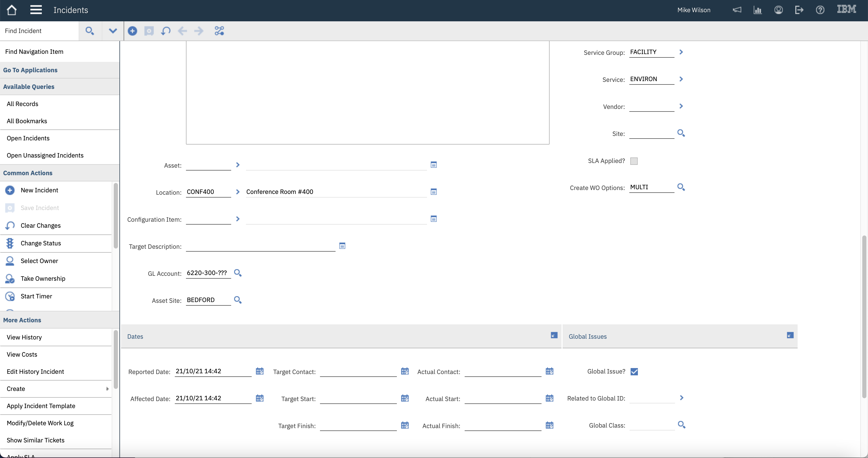Select Open Unassigned Incidents query
Viewport: 868px width, 458px height.
[x=45, y=155]
